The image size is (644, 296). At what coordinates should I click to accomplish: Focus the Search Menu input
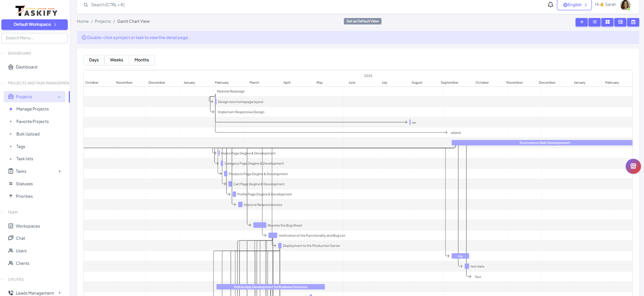35,38
